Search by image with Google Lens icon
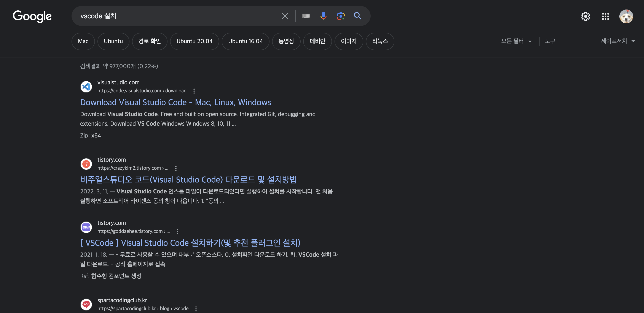644x313 pixels. tap(341, 16)
